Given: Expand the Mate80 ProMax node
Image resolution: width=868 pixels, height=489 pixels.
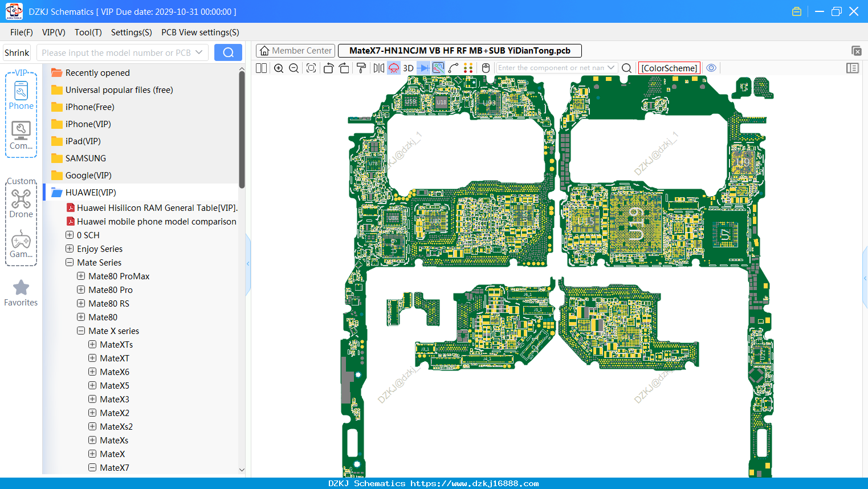Looking at the screenshot, I should (81, 276).
